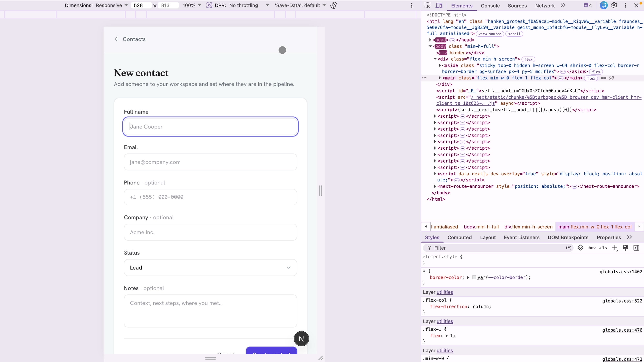This screenshot has width=644, height=362.
Task: Open the Save-Data default dropdown
Action: [x=300, y=5]
